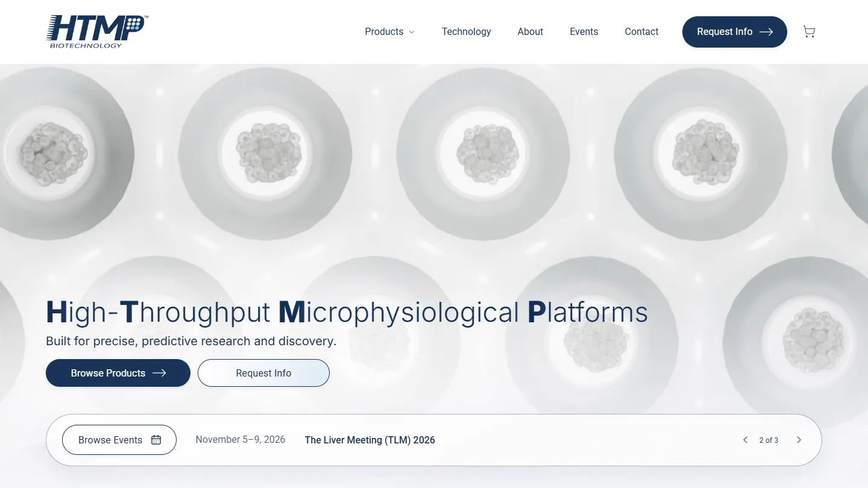Open the shopping cart icon
Screen dimensions: 868x488
point(809,32)
